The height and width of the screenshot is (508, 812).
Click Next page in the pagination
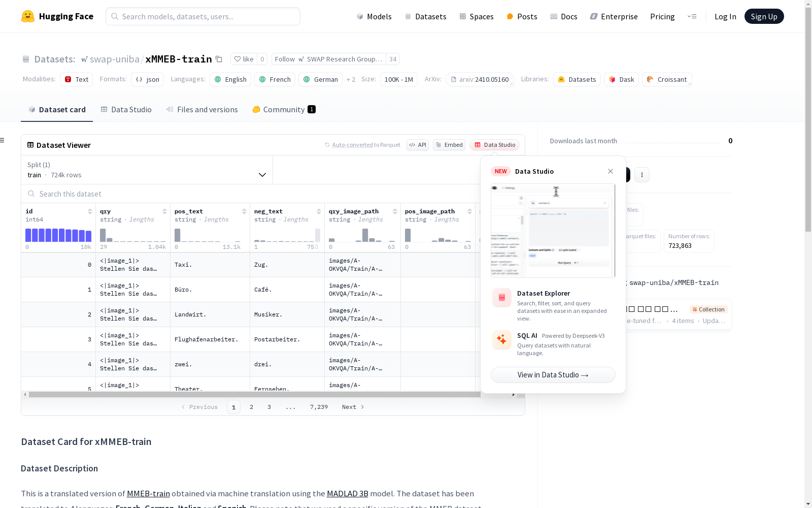click(353, 407)
